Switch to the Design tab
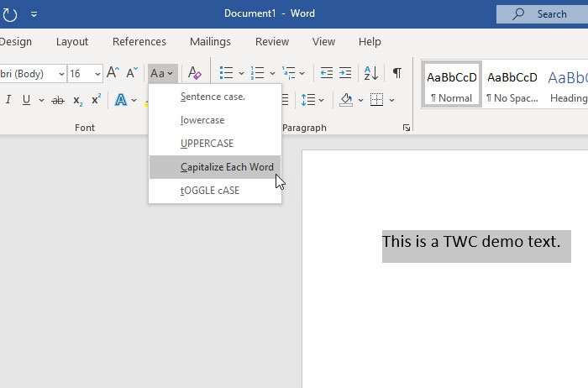The height and width of the screenshot is (388, 588). click(15, 42)
